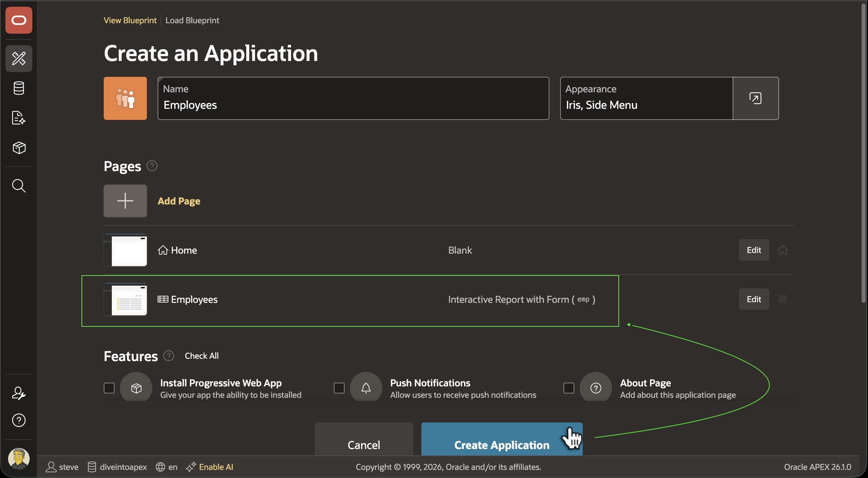Viewport: 868px width, 478px height.
Task: Open the Team Development document icon
Action: click(19, 118)
